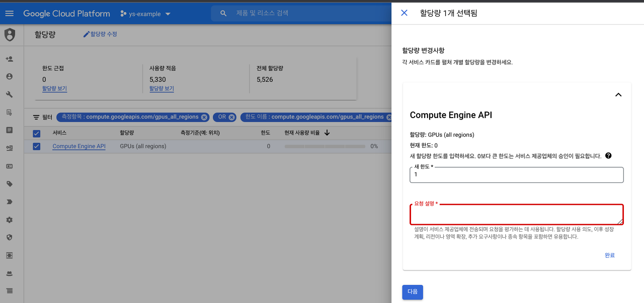The width and height of the screenshot is (644, 303).
Task: Click the lined document sidebar icon
Action: tap(9, 130)
